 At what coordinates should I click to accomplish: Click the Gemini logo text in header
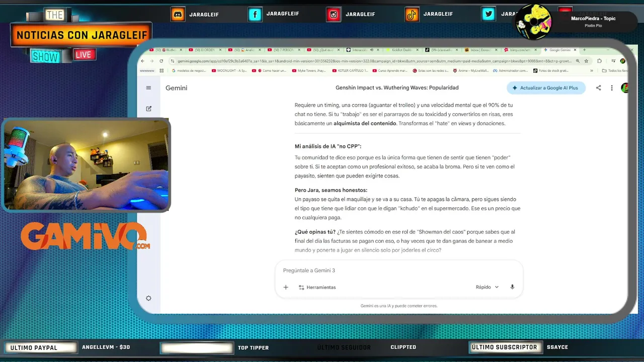176,88
